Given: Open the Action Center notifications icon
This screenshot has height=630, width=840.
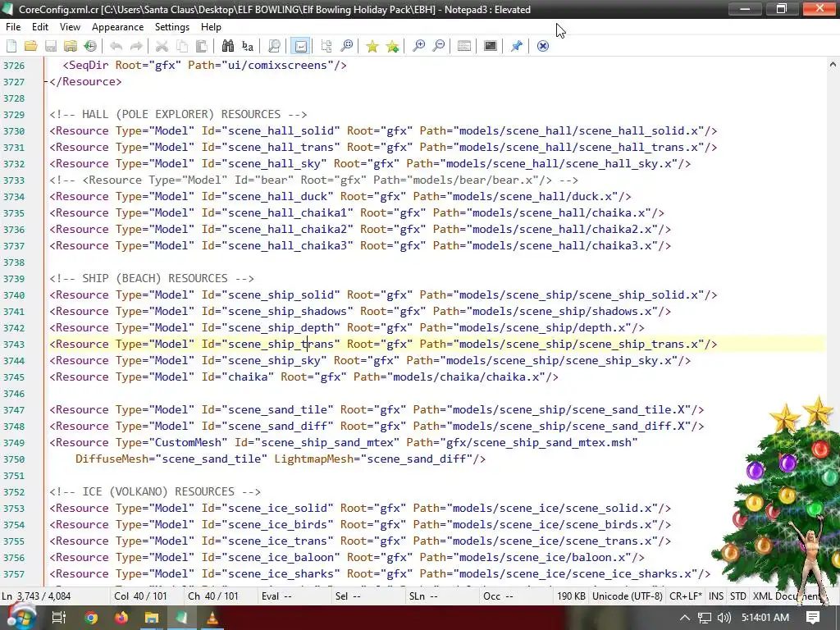Looking at the screenshot, I should (813, 618).
